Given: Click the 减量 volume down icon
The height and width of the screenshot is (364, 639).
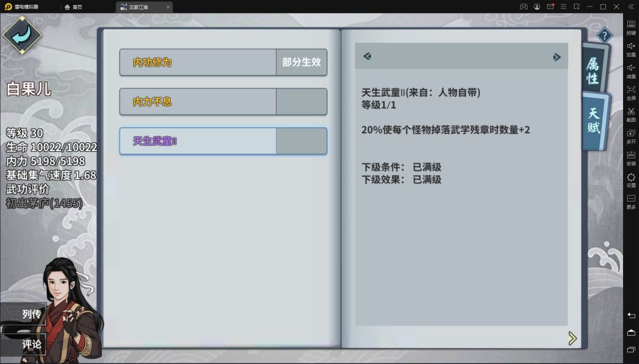Looking at the screenshot, I should point(631,71).
